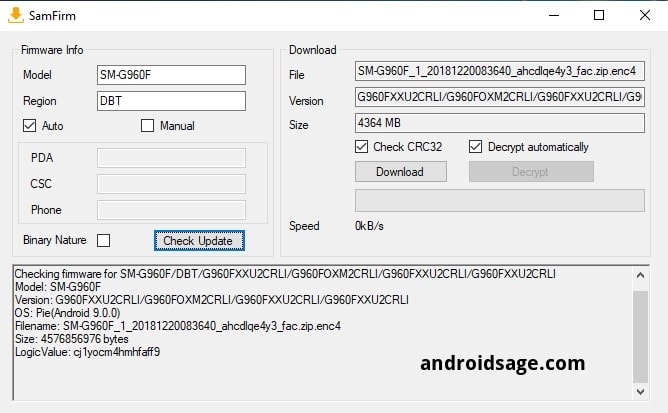668x413 pixels.
Task: Click the log scrollbar down arrow
Action: pyautogui.click(x=640, y=391)
